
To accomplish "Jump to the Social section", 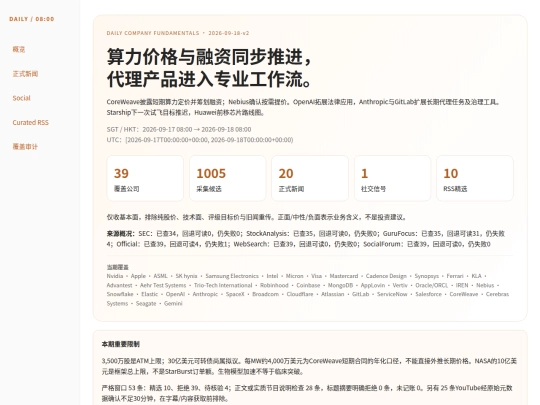I will coord(21,98).
